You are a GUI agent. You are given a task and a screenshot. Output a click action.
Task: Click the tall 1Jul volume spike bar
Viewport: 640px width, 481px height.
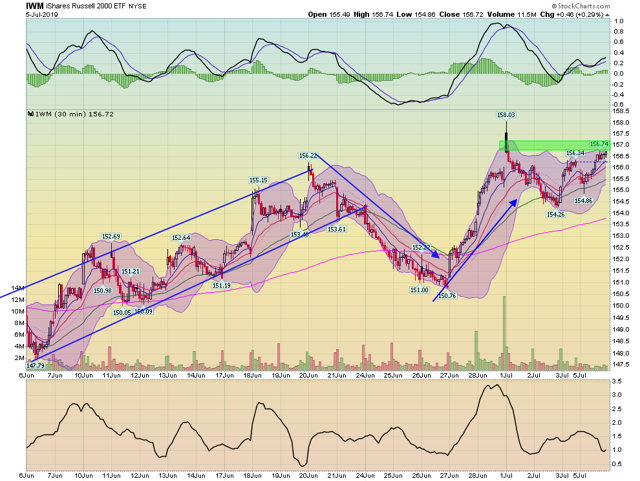504,333
